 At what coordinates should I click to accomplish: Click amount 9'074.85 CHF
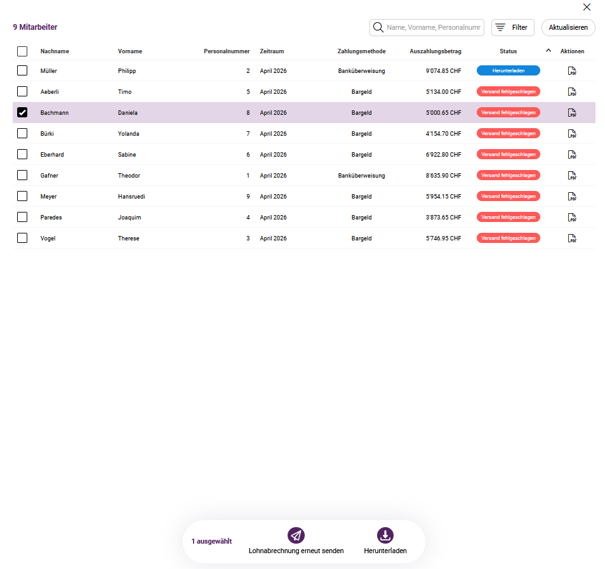[443, 71]
